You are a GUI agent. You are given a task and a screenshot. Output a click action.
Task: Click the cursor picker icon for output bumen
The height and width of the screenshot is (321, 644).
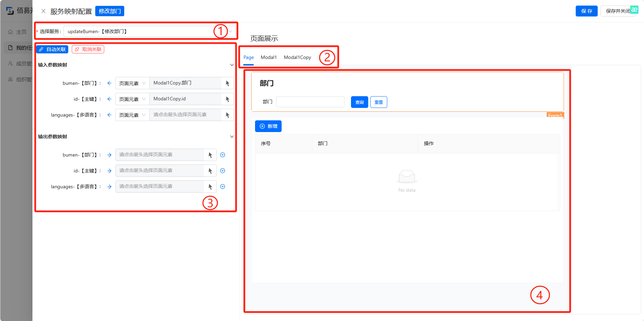coord(210,155)
